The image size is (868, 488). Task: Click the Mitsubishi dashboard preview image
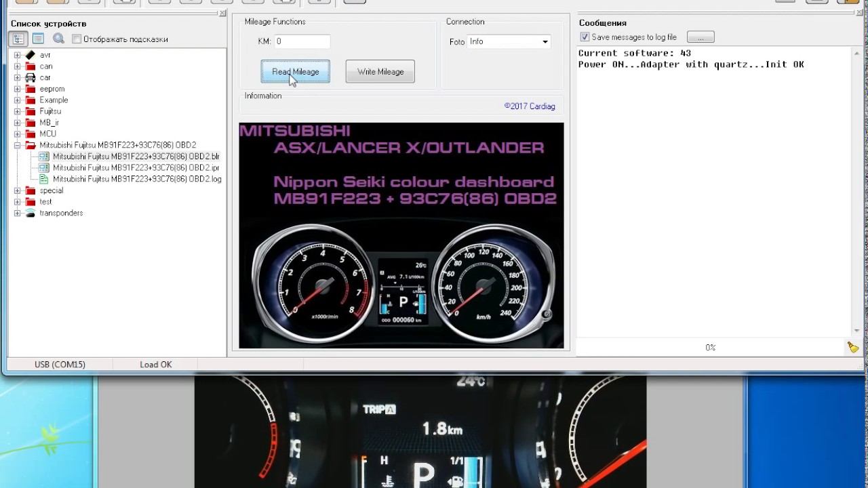pyautogui.click(x=401, y=235)
